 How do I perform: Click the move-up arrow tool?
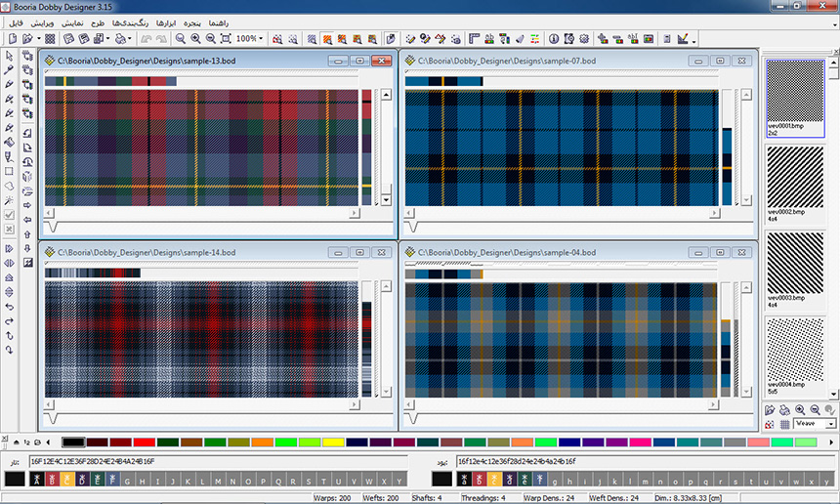(x=27, y=234)
